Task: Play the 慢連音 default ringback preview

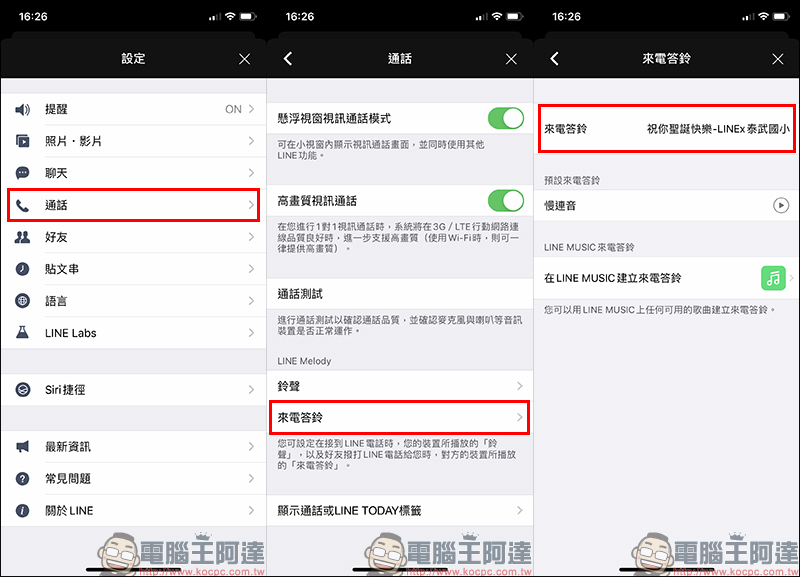Action: pos(781,206)
